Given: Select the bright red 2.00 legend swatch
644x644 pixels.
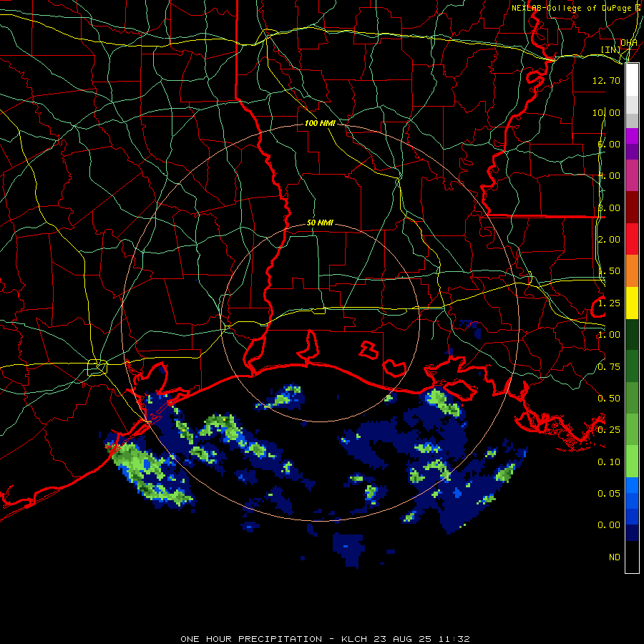Looking at the screenshot, I should 632,239.
